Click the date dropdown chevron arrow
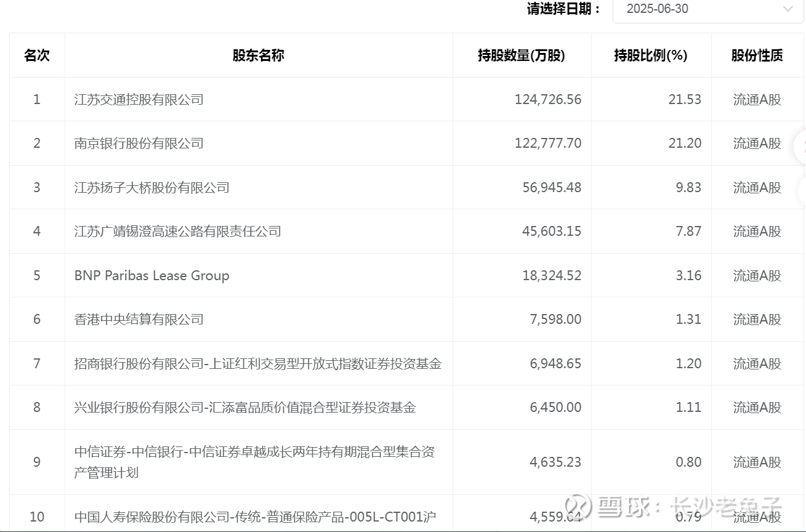 click(x=788, y=9)
